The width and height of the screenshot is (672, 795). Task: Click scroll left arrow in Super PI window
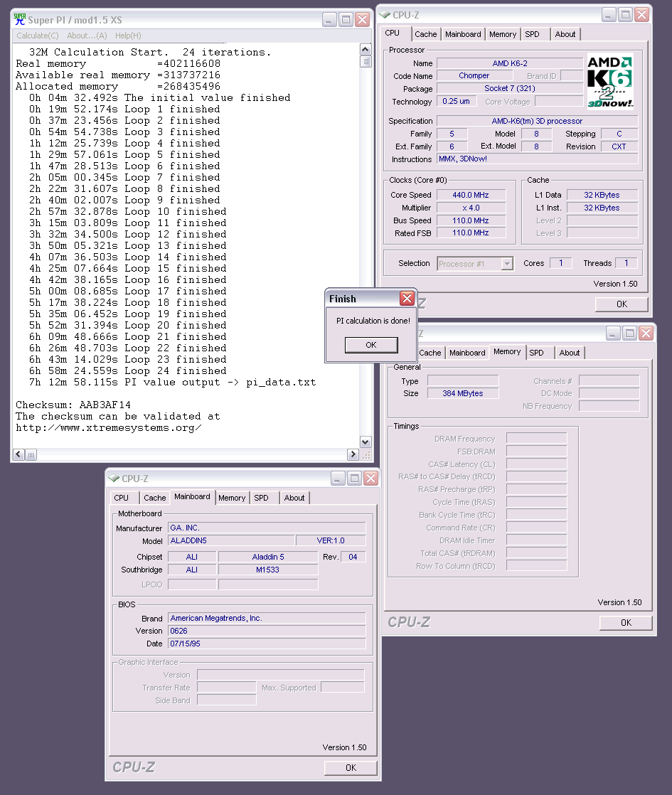pos(18,454)
